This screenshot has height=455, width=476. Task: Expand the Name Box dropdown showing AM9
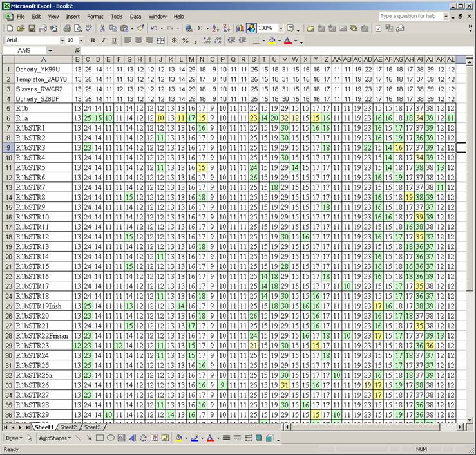point(50,51)
